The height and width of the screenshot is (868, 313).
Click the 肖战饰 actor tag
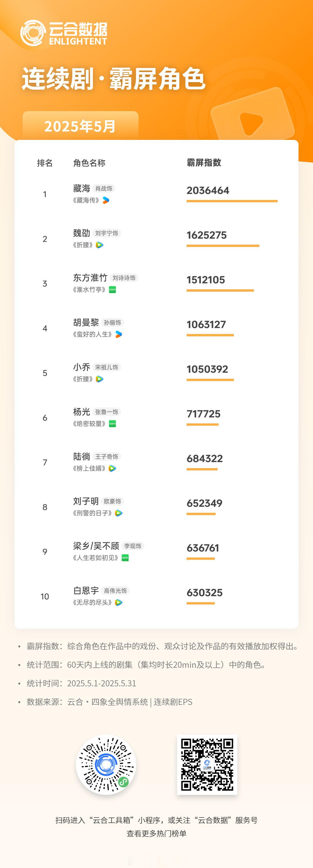pyautogui.click(x=104, y=189)
